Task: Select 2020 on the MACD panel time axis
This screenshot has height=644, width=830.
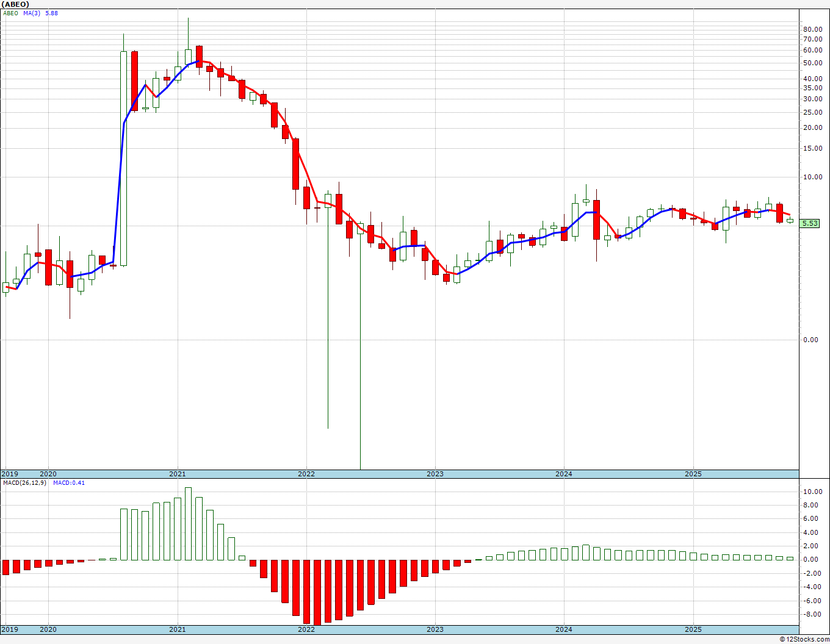Action: pos(48,629)
